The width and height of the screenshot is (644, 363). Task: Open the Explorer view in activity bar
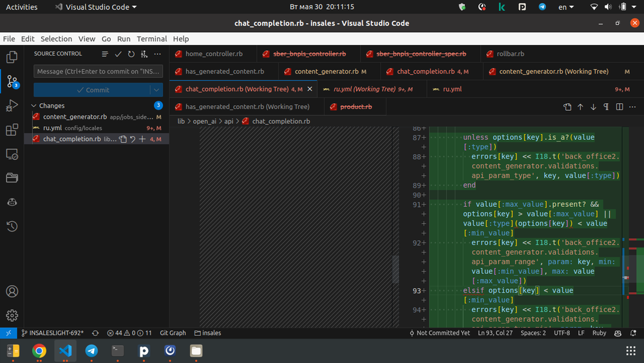click(x=12, y=57)
